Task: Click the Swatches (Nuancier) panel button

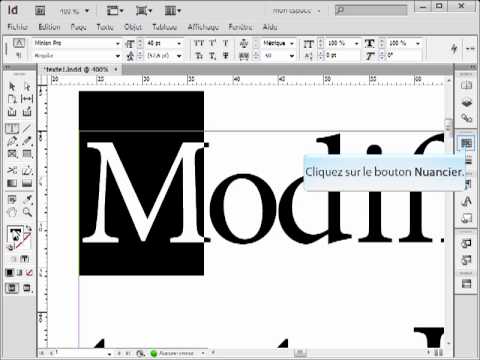Action: [466, 143]
